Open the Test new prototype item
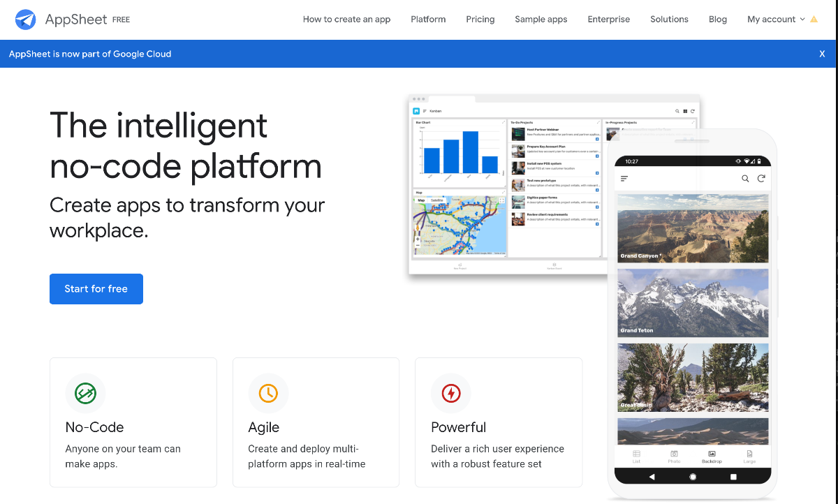 click(x=555, y=185)
